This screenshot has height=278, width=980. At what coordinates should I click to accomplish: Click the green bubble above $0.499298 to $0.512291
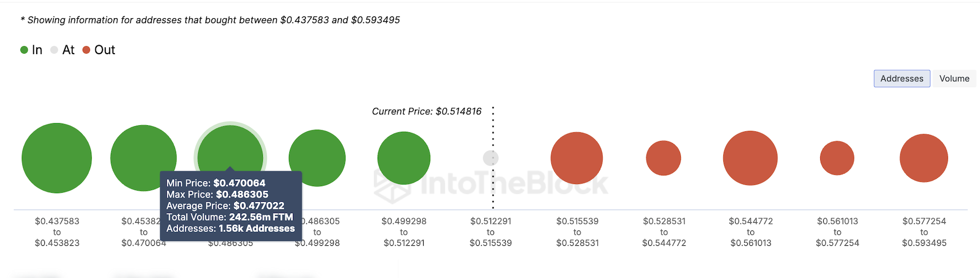point(404,158)
